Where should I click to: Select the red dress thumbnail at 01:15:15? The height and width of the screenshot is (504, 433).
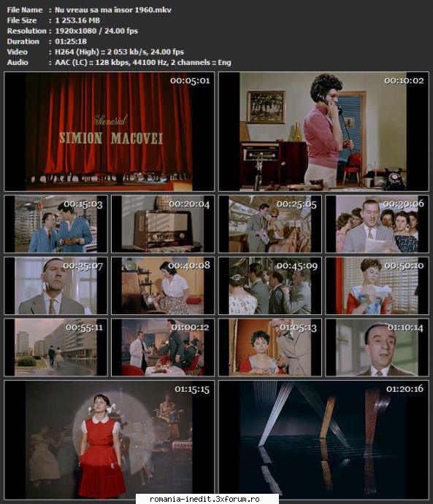tap(109, 440)
